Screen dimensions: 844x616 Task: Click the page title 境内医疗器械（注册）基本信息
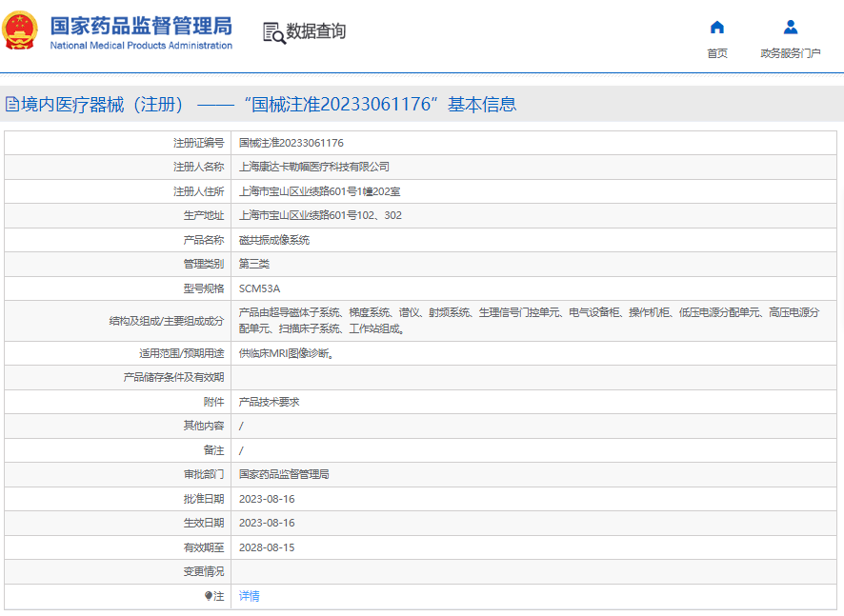(x=269, y=104)
